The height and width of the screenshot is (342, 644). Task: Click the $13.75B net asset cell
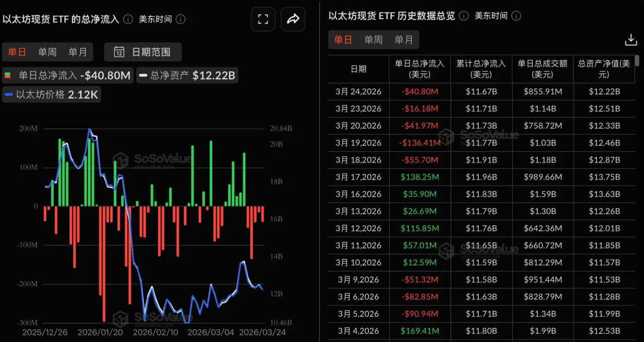click(x=604, y=177)
